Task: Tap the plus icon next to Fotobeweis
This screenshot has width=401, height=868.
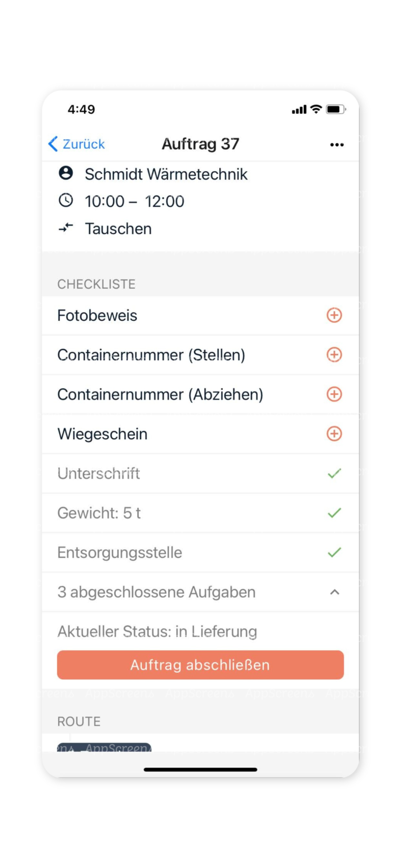Action: tap(334, 315)
